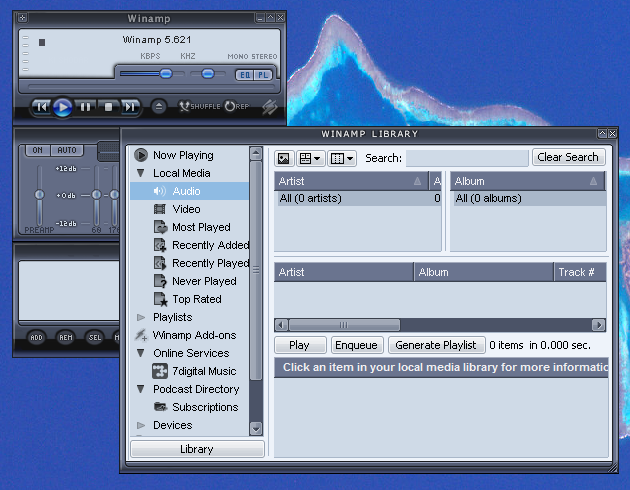Open the Recently Played view
Image resolution: width=630 pixels, height=490 pixels.
click(201, 263)
